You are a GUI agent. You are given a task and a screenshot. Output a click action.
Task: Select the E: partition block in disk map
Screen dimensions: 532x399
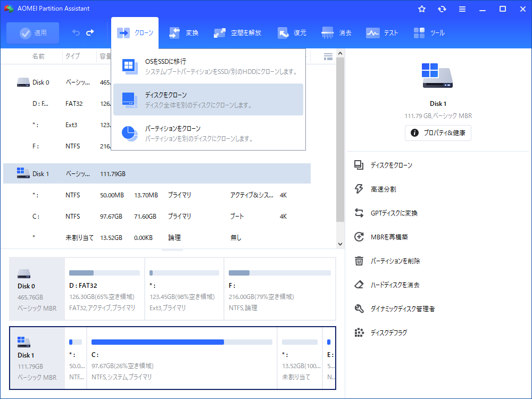tap(329, 358)
